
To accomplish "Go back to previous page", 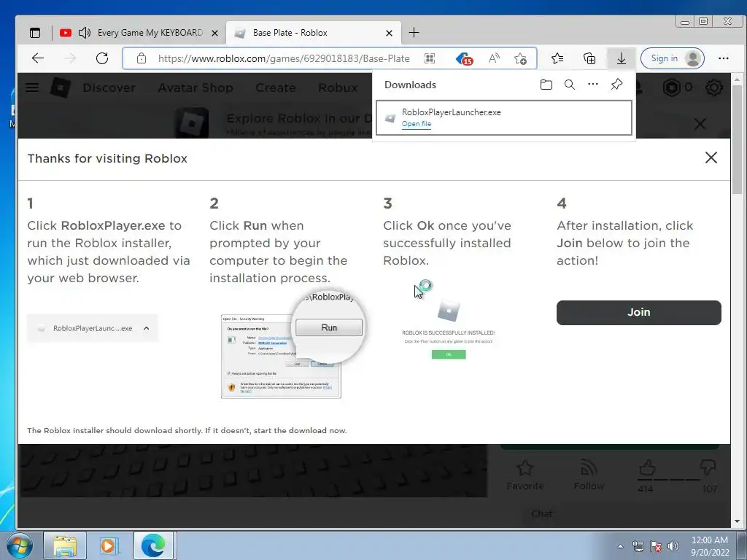I will pyautogui.click(x=38, y=58).
